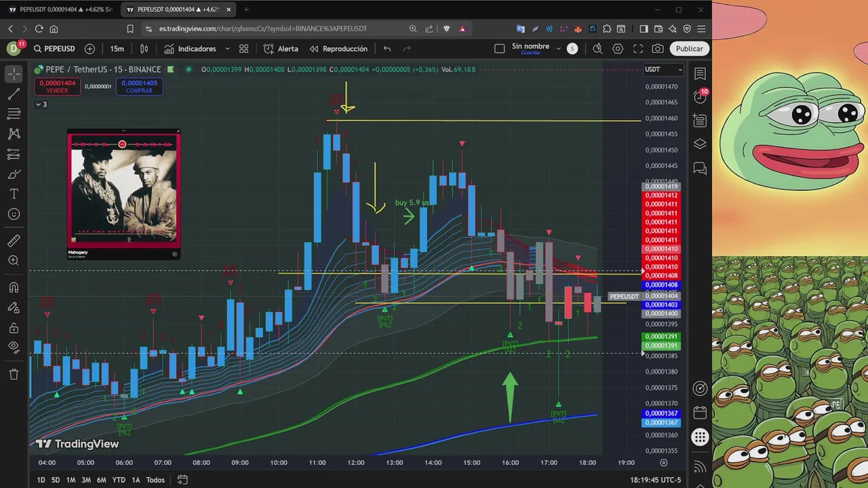Select the 1M time range
868x488 pixels.
71,480
